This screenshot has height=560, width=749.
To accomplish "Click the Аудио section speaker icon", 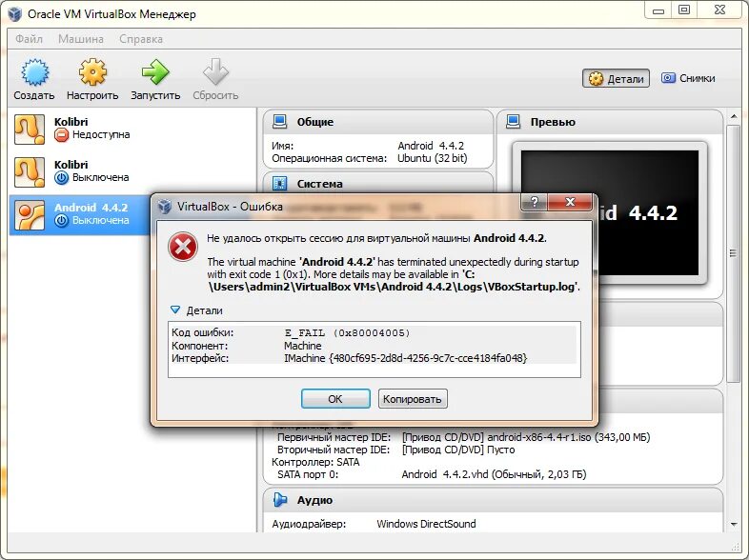I will pos(280,500).
